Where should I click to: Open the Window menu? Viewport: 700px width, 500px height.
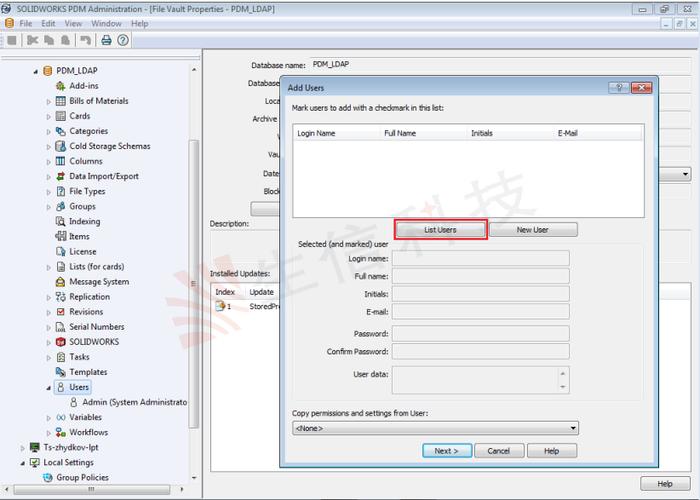[106, 23]
